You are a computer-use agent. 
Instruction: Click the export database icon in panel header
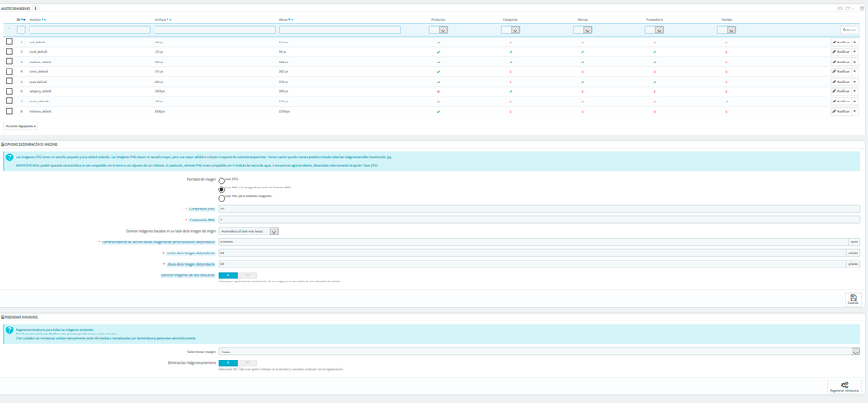pos(862,9)
